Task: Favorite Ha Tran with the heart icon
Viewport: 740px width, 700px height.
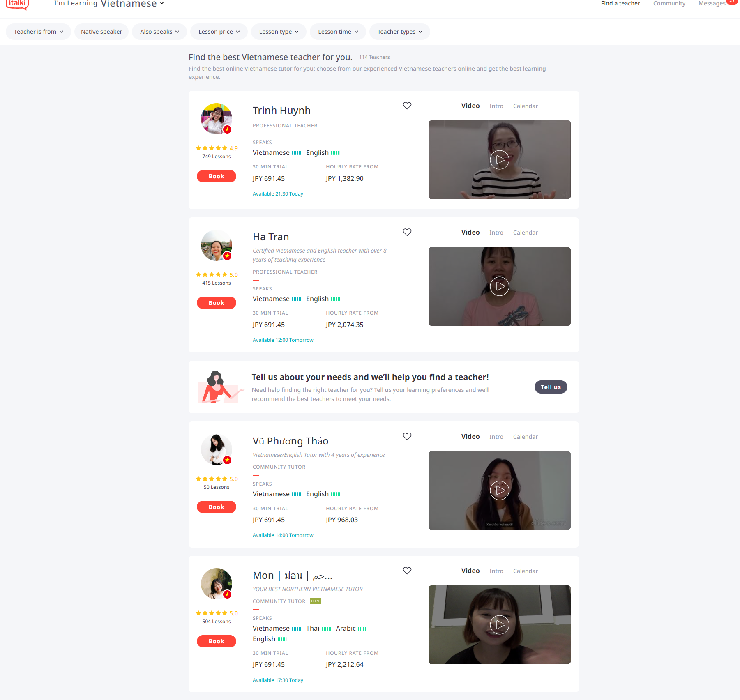Action: (x=407, y=232)
